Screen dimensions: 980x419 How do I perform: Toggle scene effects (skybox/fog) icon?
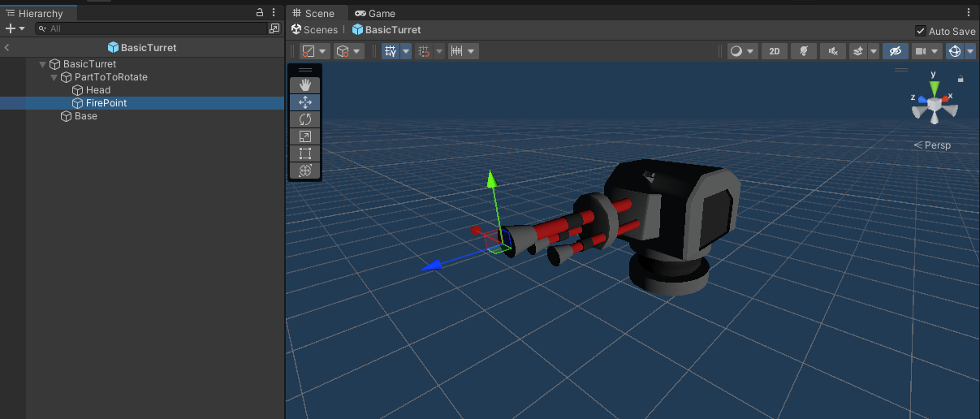[858, 51]
